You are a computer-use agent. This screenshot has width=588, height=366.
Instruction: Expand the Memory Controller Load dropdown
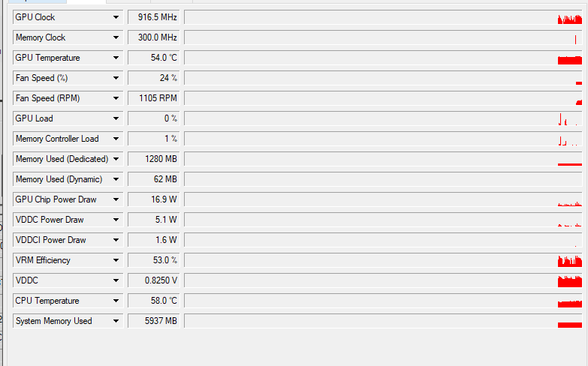(116, 139)
